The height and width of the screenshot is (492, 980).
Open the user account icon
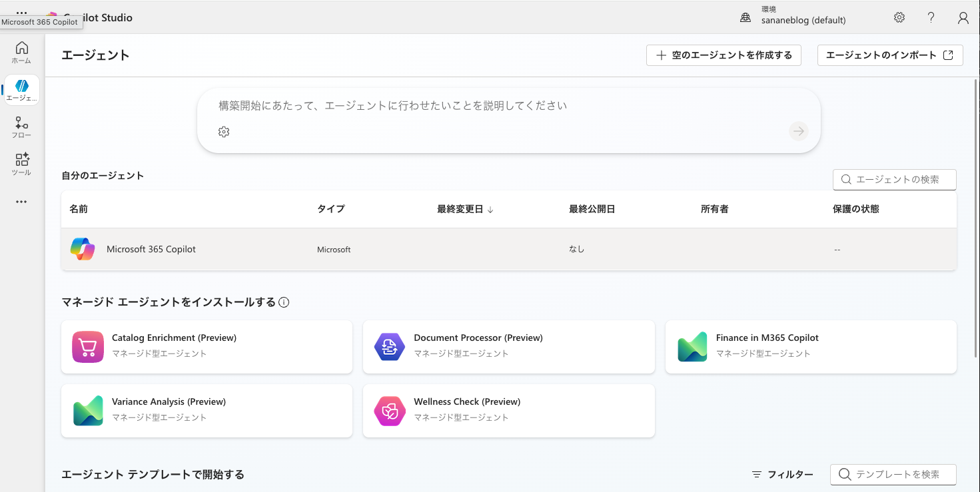[x=963, y=18]
